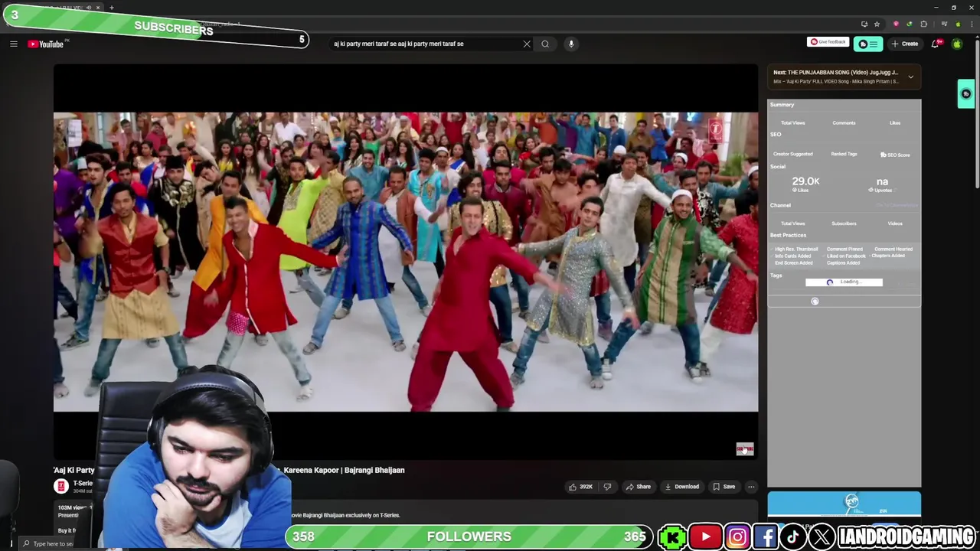The image size is (980, 551).
Task: Open YouTube notifications bell
Action: pos(936,44)
